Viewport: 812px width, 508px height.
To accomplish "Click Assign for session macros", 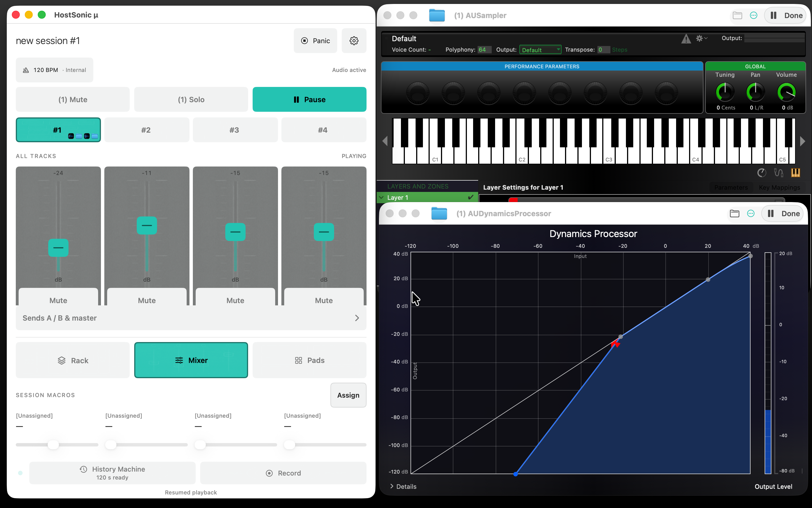I will click(x=348, y=395).
